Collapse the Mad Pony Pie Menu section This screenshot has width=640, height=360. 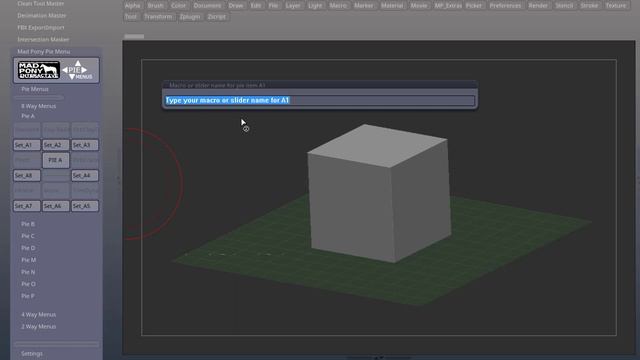(x=44, y=52)
